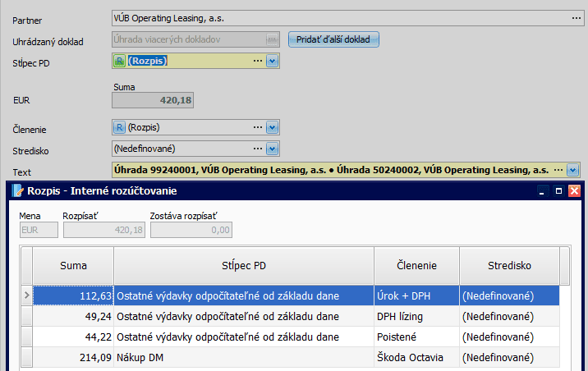This screenshot has width=588, height=371.
Task: Open the ellipsis lookup in Stredisko field
Action: pyautogui.click(x=258, y=149)
